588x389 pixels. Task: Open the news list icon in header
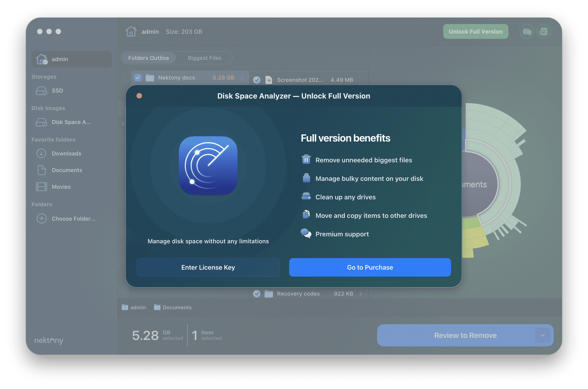(543, 31)
